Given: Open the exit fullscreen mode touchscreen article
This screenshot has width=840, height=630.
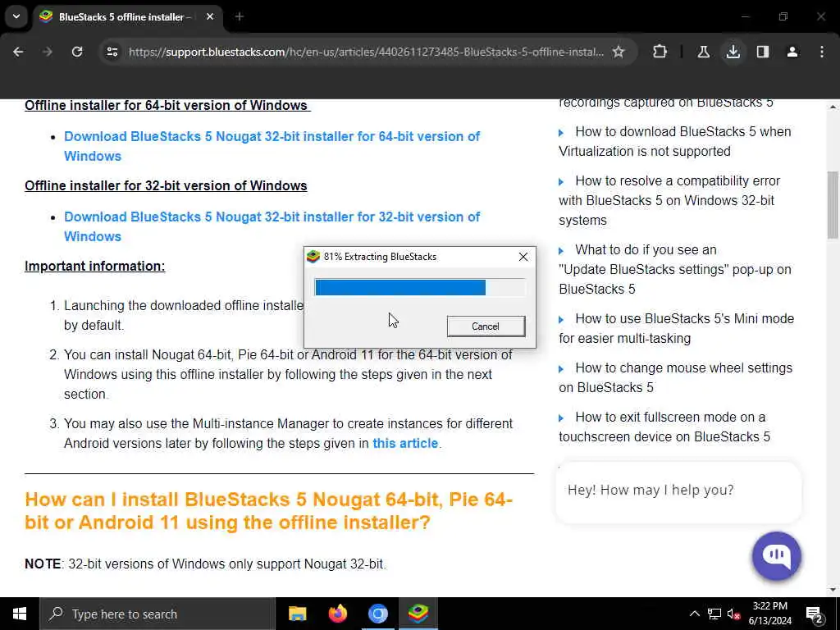Looking at the screenshot, I should point(664,427).
